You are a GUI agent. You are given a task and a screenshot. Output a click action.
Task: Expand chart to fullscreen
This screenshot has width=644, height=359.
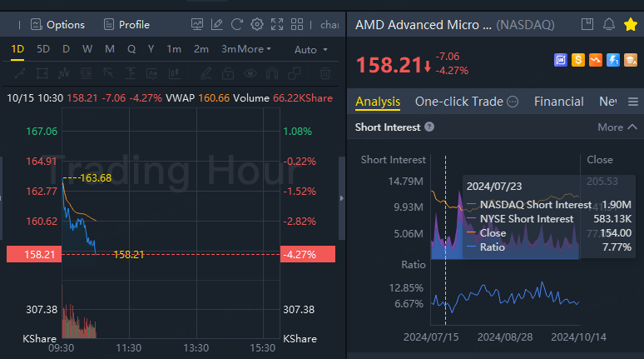pyautogui.click(x=278, y=24)
